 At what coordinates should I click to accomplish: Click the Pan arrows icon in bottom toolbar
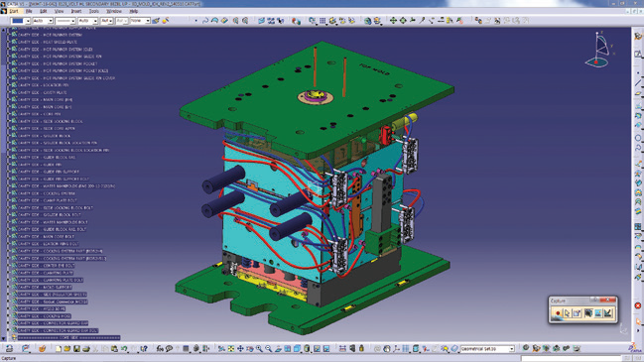(240, 349)
